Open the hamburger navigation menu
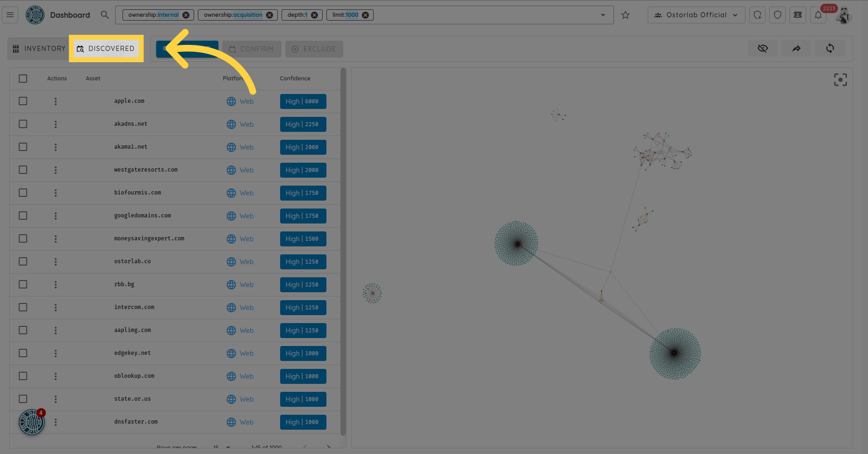This screenshot has height=454, width=868. click(10, 15)
